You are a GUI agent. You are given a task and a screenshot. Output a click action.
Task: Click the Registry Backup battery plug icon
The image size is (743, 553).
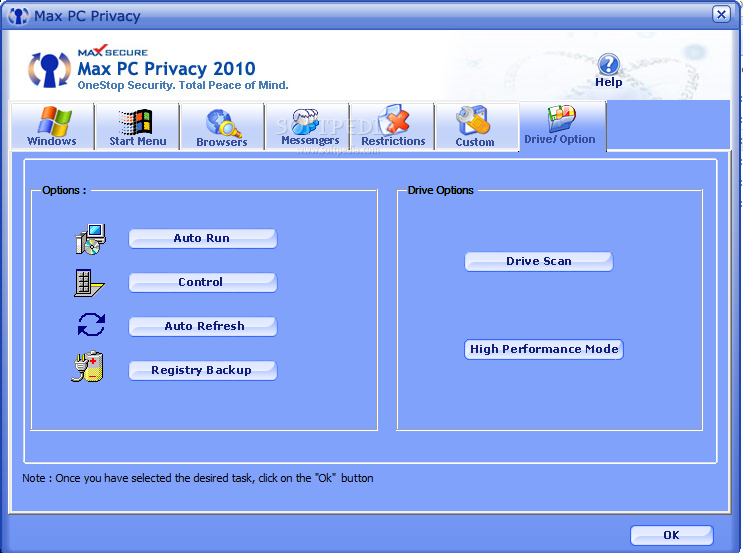coord(88,367)
